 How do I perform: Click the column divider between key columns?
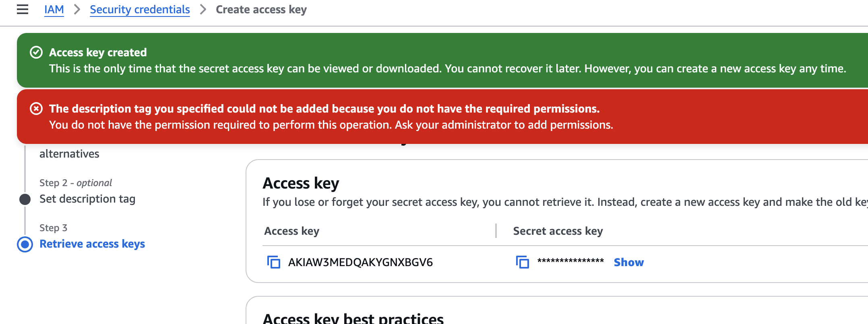coord(496,231)
